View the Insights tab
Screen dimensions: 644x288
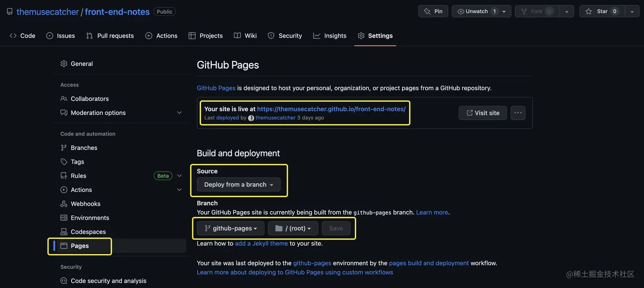[330, 36]
